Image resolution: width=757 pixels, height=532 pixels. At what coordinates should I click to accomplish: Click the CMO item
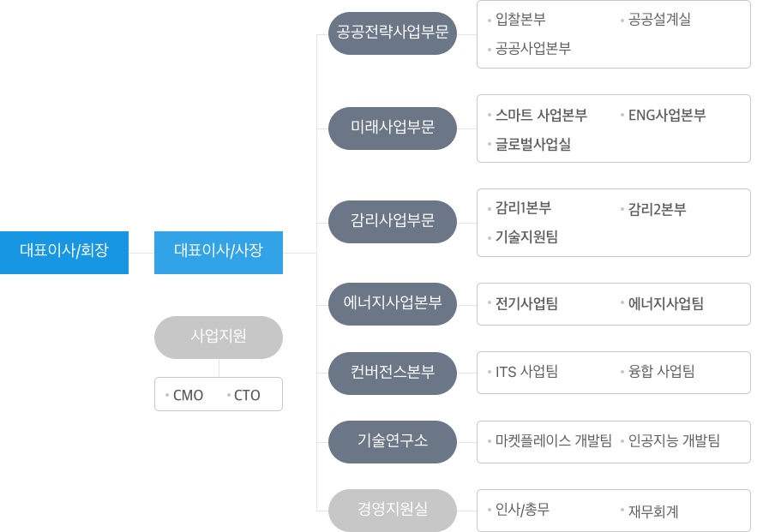pos(188,396)
